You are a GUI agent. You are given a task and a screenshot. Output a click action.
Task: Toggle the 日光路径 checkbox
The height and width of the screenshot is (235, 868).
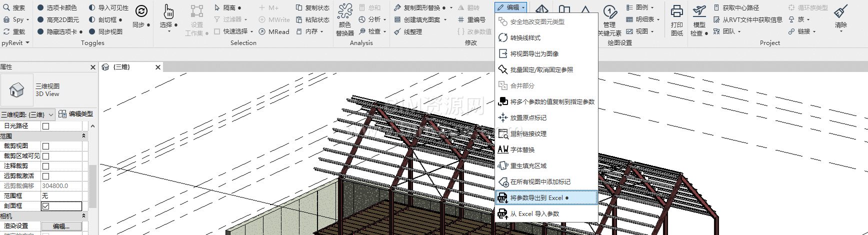[x=46, y=126]
